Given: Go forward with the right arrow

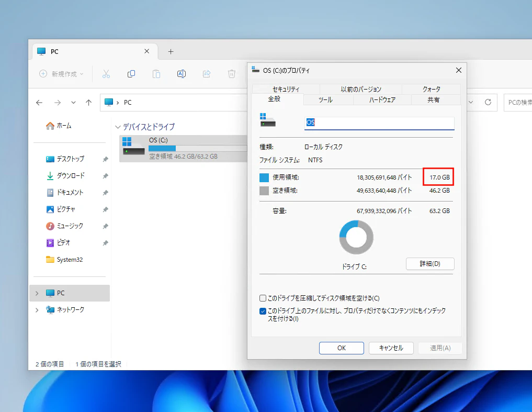Looking at the screenshot, I should tap(58, 103).
